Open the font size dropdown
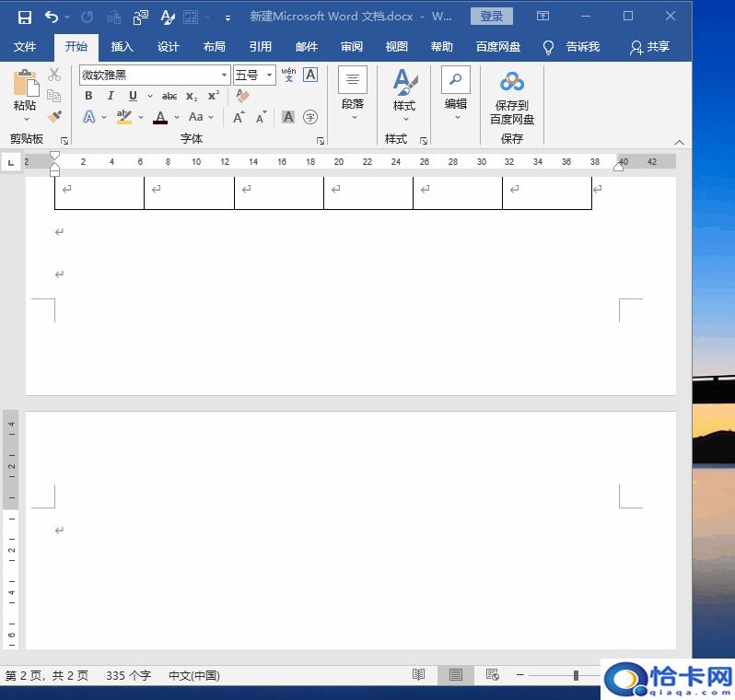This screenshot has width=735, height=700. click(269, 76)
